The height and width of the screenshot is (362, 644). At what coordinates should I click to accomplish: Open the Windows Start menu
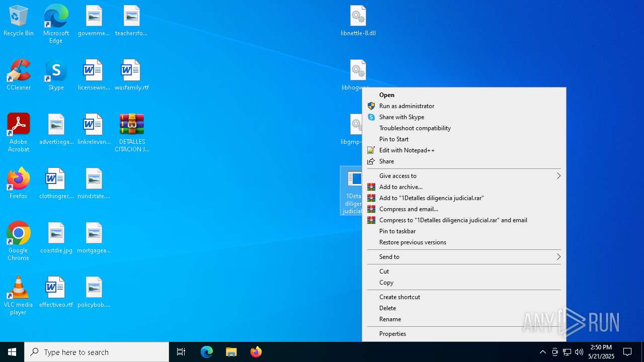click(x=12, y=352)
